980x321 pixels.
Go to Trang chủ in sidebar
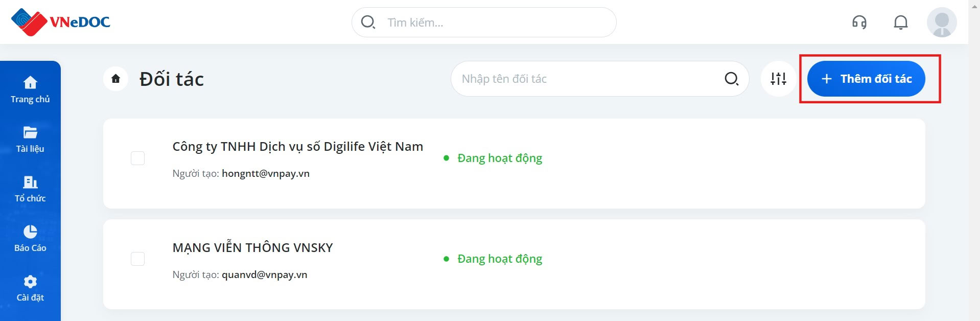(x=30, y=89)
